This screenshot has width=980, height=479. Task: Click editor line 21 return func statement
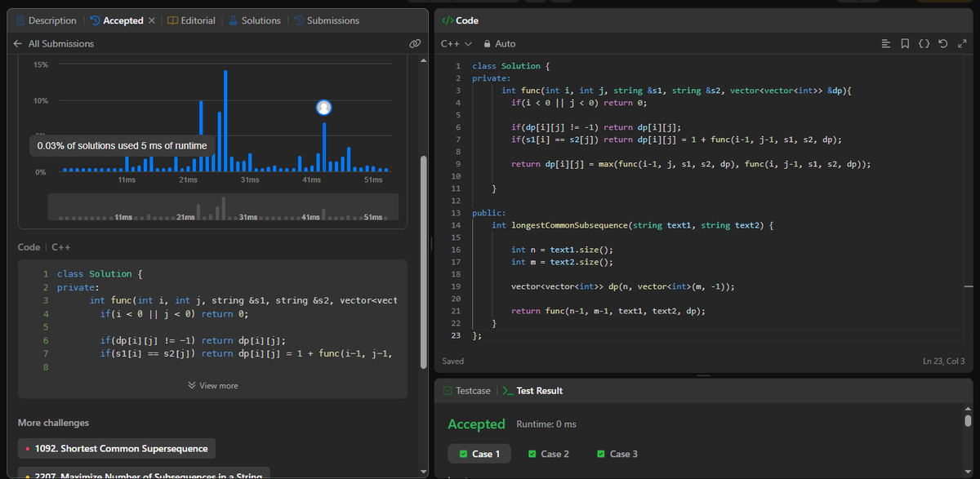608,311
